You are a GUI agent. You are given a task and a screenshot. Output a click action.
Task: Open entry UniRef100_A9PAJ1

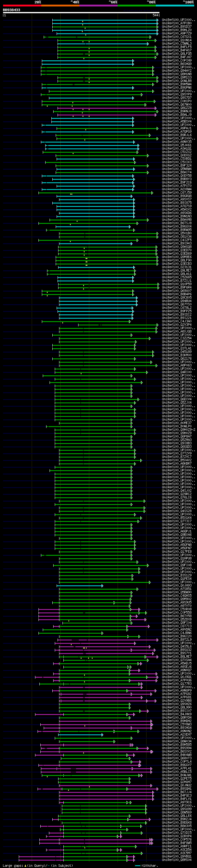point(177,128)
